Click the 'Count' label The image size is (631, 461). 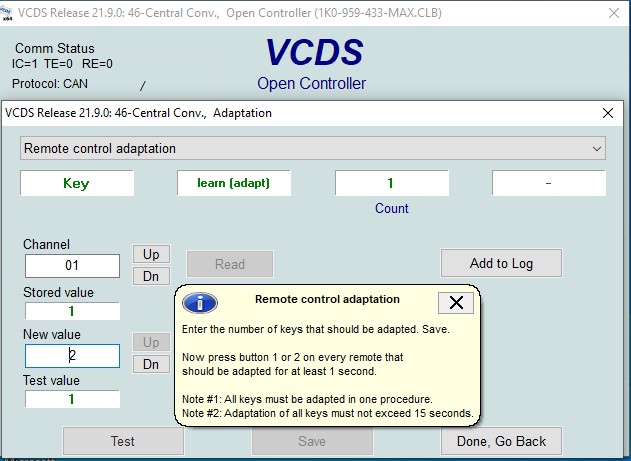392,208
